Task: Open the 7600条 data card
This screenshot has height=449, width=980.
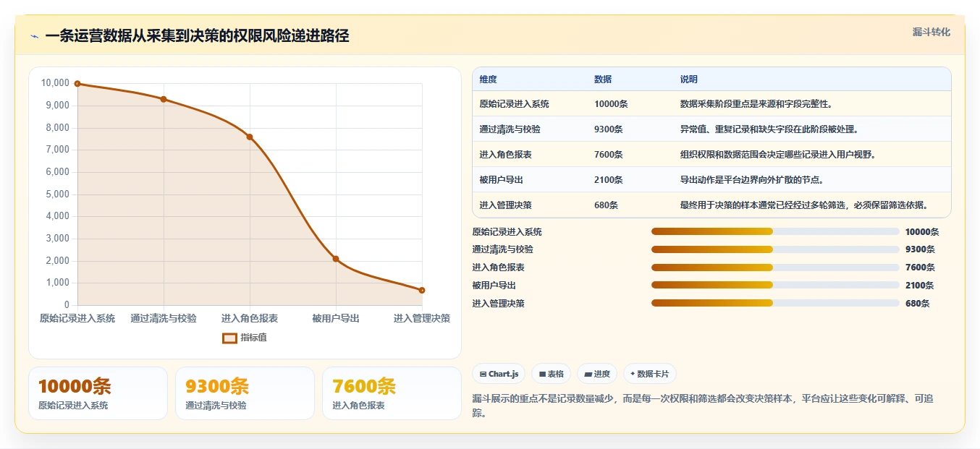Action: coord(392,393)
